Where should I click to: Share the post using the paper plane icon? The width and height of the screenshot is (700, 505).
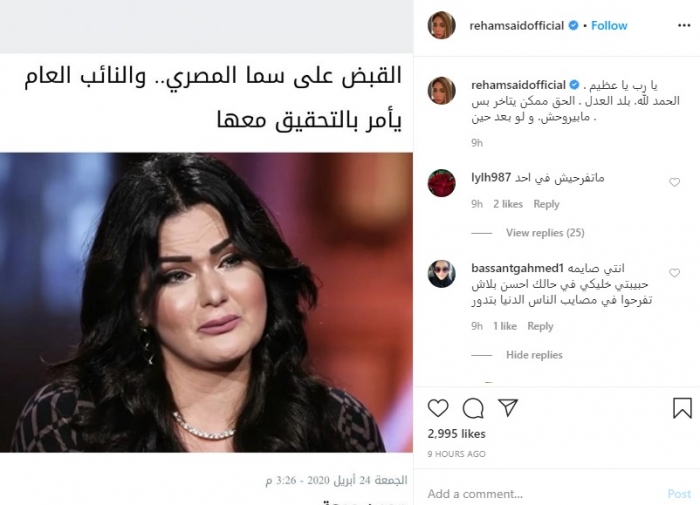(x=508, y=408)
